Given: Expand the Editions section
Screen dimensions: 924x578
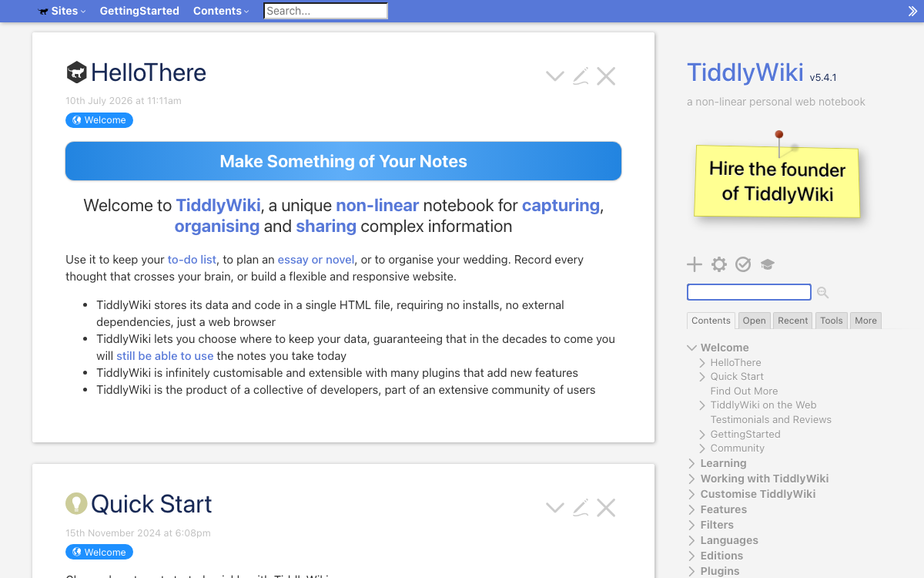Looking at the screenshot, I should tap(692, 556).
